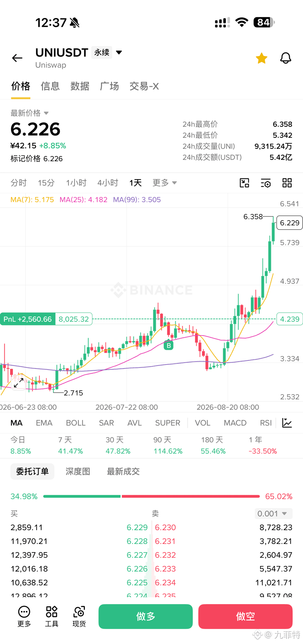
Task: Switch to 现货 spot trading icon
Action: [79, 617]
